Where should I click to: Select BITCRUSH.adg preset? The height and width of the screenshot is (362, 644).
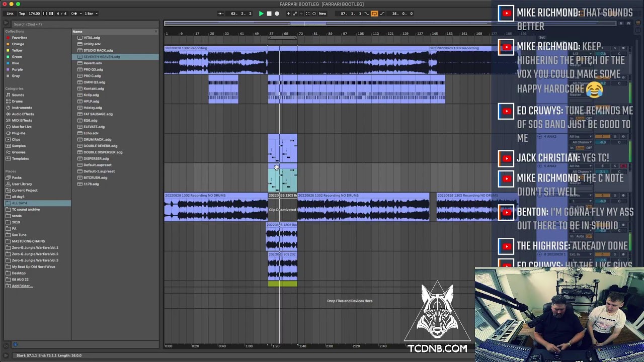point(95,177)
